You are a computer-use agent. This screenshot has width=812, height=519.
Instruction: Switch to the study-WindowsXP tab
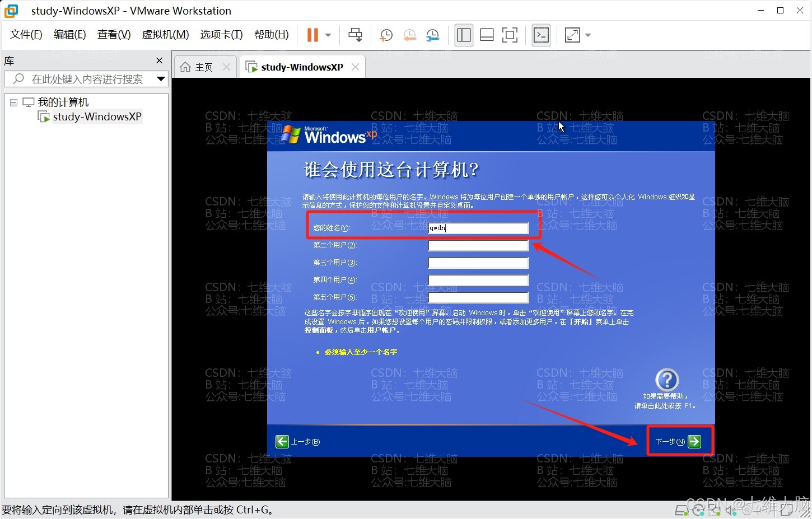point(302,67)
